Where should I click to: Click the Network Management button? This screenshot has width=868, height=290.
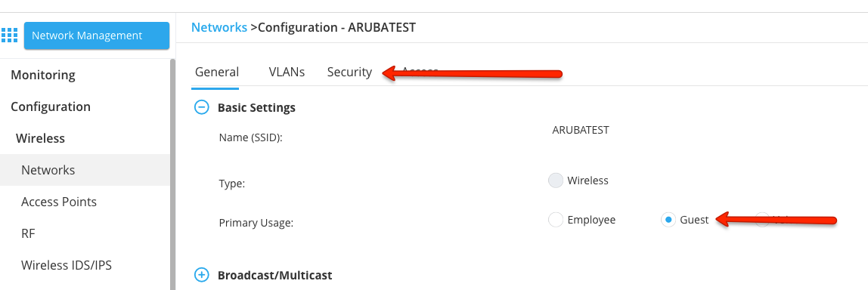click(x=96, y=35)
